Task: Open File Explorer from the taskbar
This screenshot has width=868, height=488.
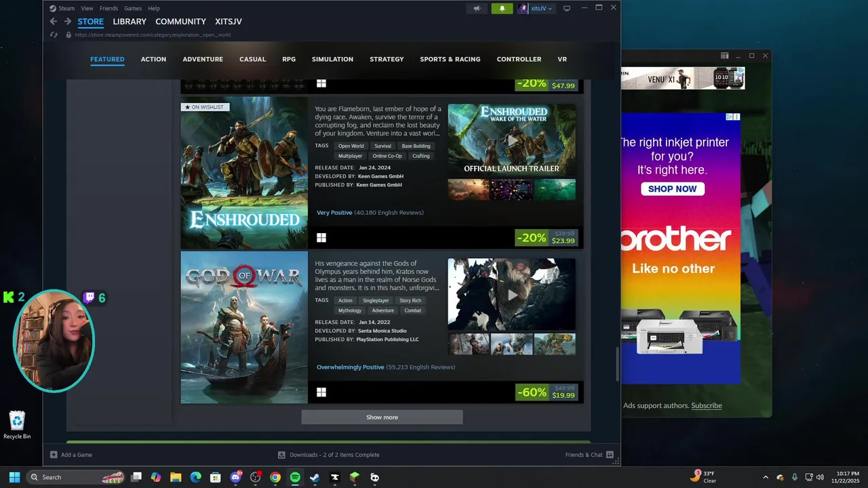Action: click(176, 477)
